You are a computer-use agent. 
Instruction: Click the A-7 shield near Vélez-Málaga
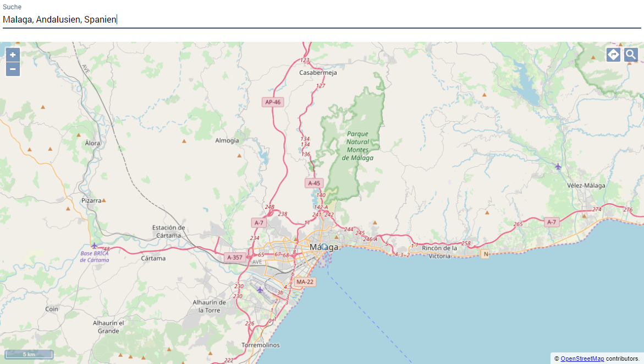(552, 222)
